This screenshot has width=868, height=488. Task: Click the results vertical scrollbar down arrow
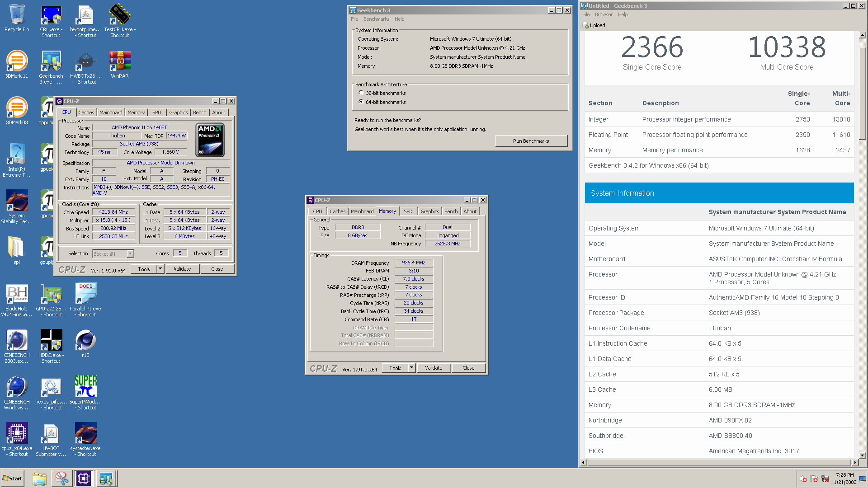[862, 455]
